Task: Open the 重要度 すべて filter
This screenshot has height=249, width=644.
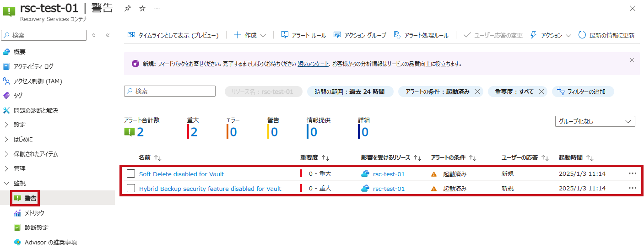Action: tap(514, 92)
